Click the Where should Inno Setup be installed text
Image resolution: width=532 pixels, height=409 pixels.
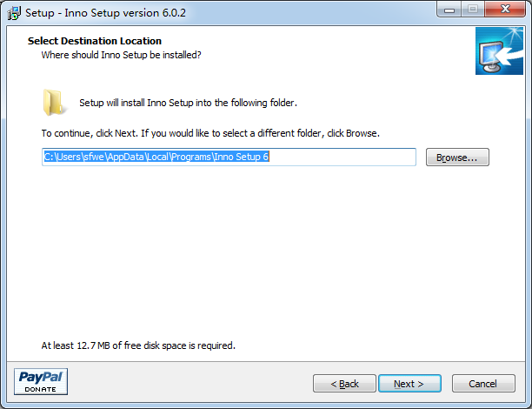(121, 55)
